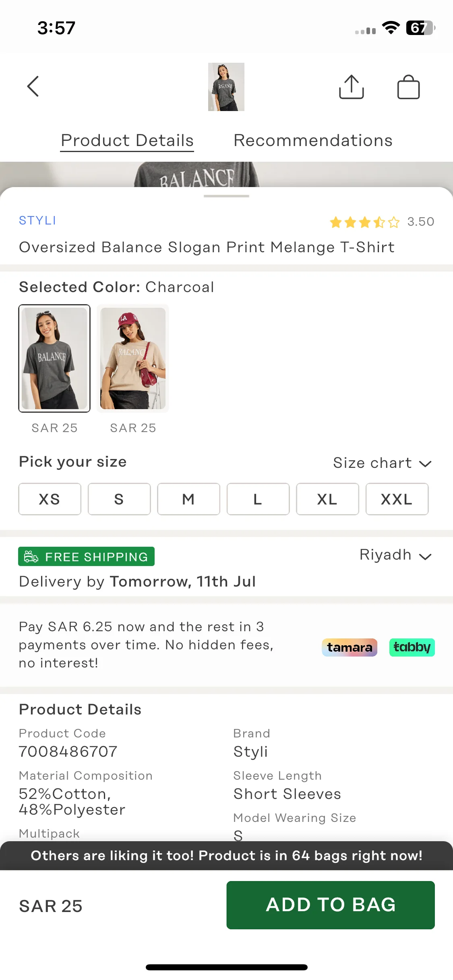Viewport: 453px width, 980px height.
Task: Tap the tamara payment logo
Action: [350, 647]
